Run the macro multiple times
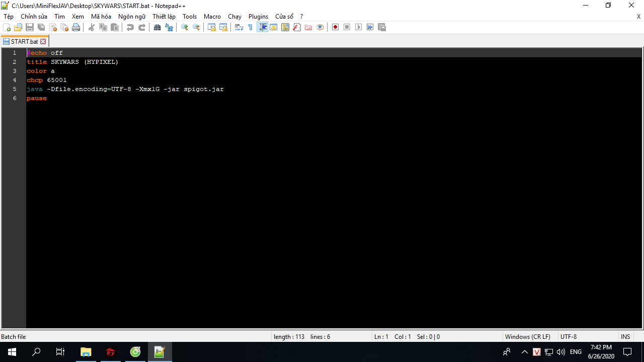This screenshot has width=644, height=362. [370, 27]
